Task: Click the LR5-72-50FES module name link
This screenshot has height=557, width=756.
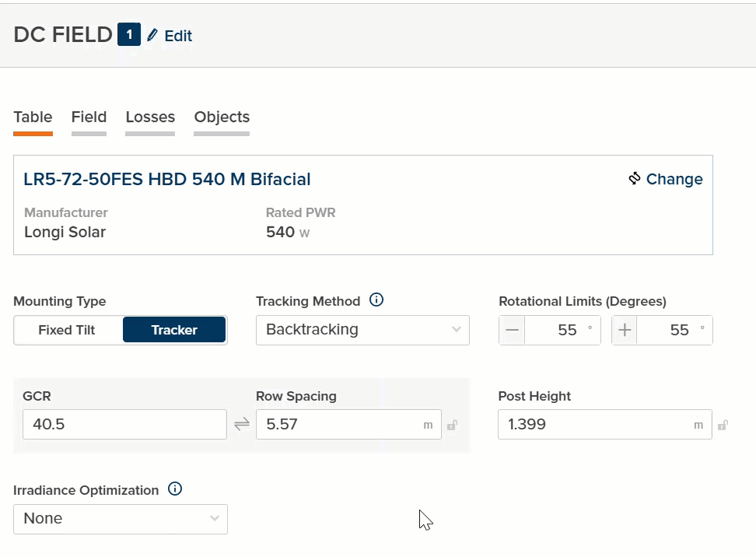Action: coord(167,180)
